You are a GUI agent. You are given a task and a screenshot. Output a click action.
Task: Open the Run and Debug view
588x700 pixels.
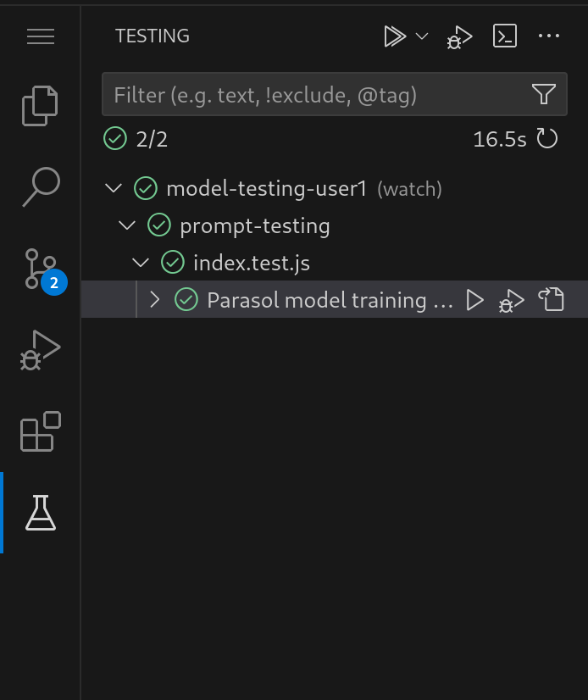point(40,349)
